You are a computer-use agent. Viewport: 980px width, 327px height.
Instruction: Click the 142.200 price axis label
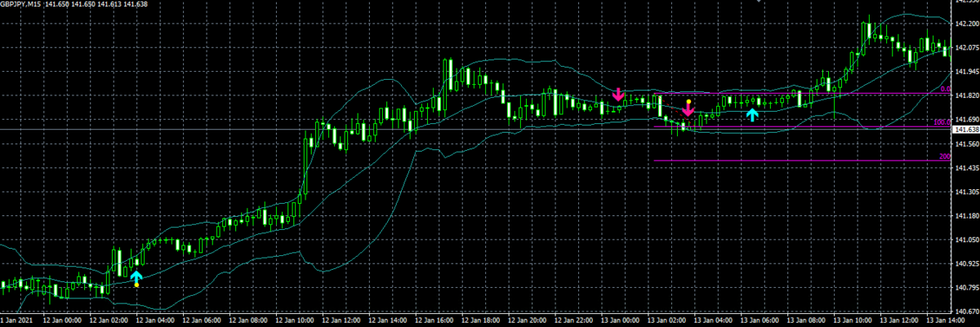click(967, 24)
